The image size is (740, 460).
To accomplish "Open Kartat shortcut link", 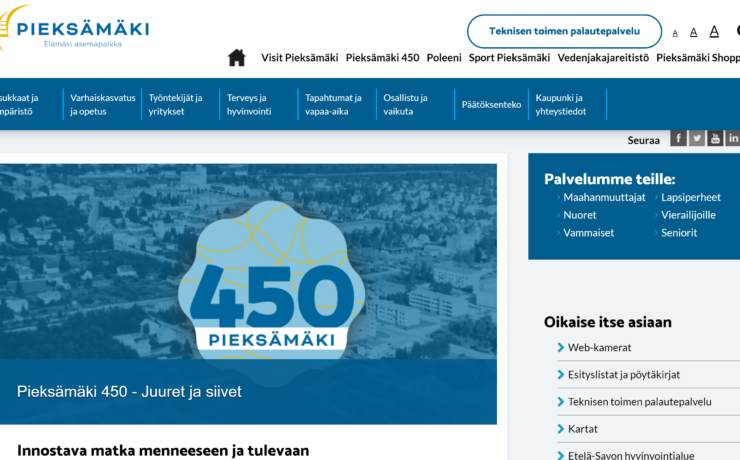I will pos(582,429).
